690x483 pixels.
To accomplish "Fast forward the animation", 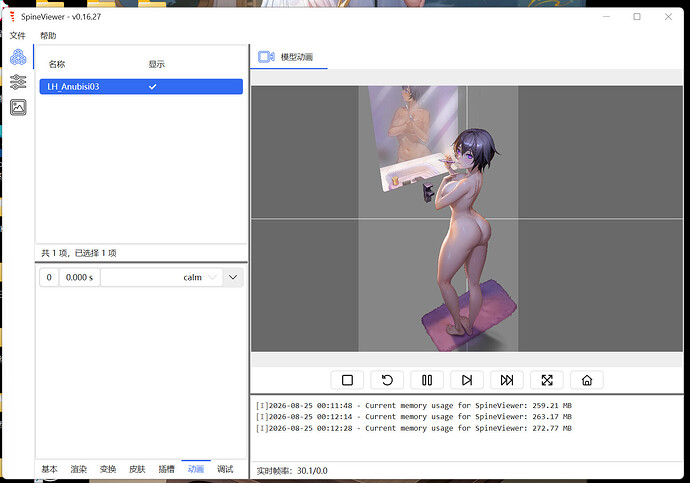I will click(x=507, y=380).
